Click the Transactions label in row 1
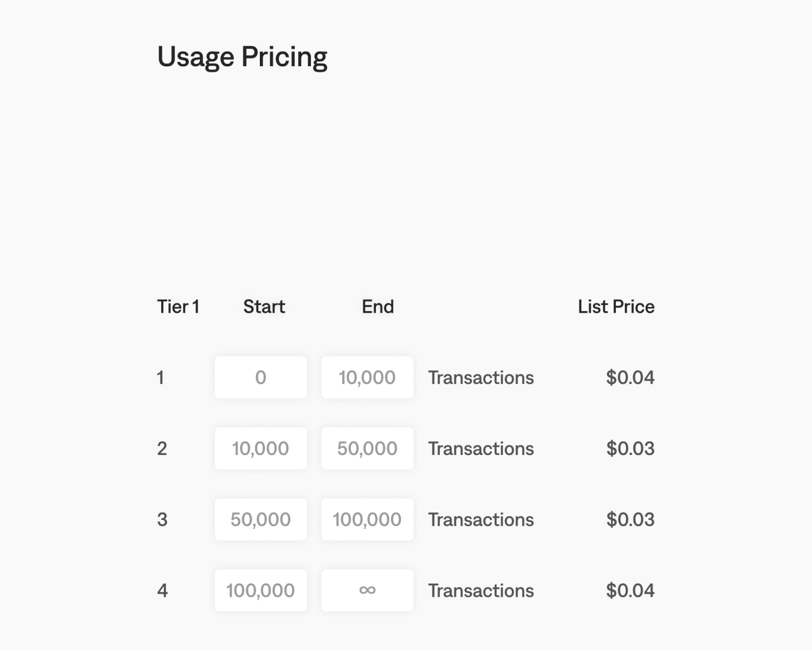The height and width of the screenshot is (650, 812). 481,377
